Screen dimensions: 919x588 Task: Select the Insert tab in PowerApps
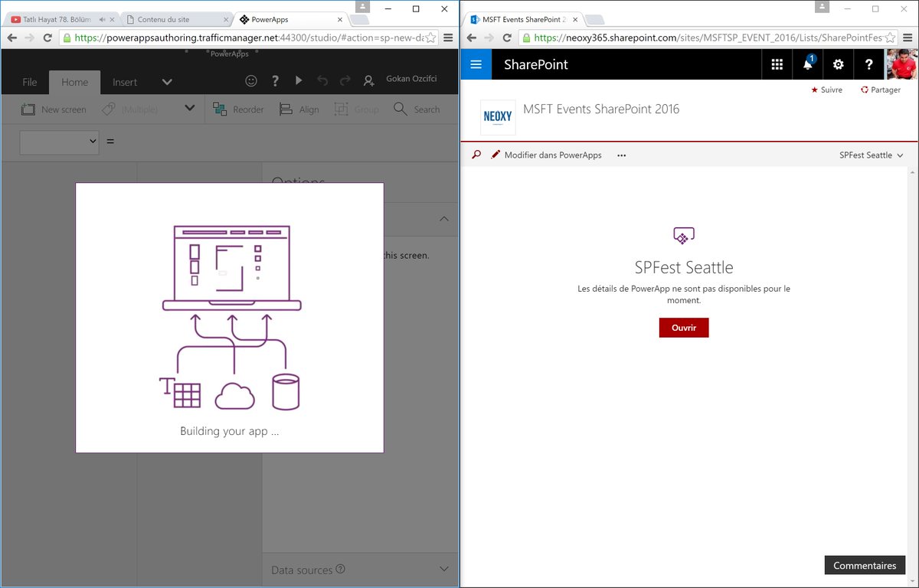click(125, 82)
